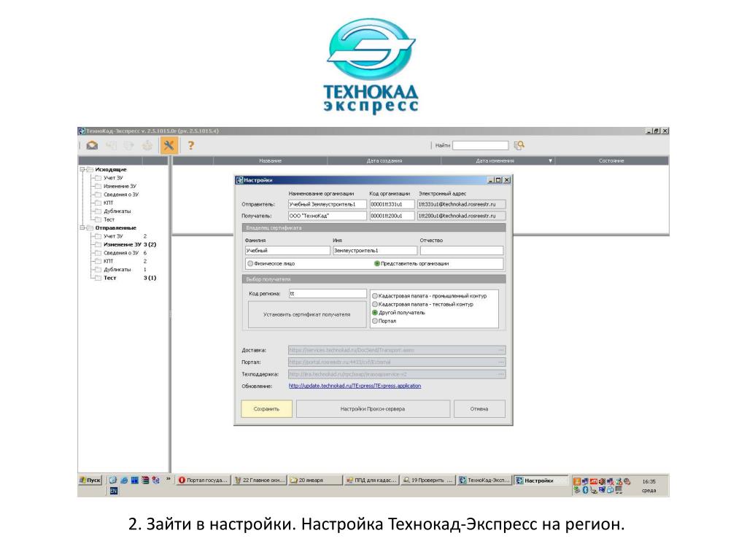Collapse the Отправленные tree node
747x560 pixels.
click(82, 227)
